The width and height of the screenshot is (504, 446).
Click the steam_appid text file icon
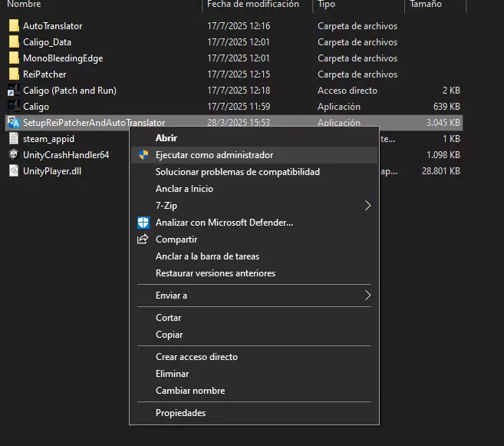click(x=13, y=139)
